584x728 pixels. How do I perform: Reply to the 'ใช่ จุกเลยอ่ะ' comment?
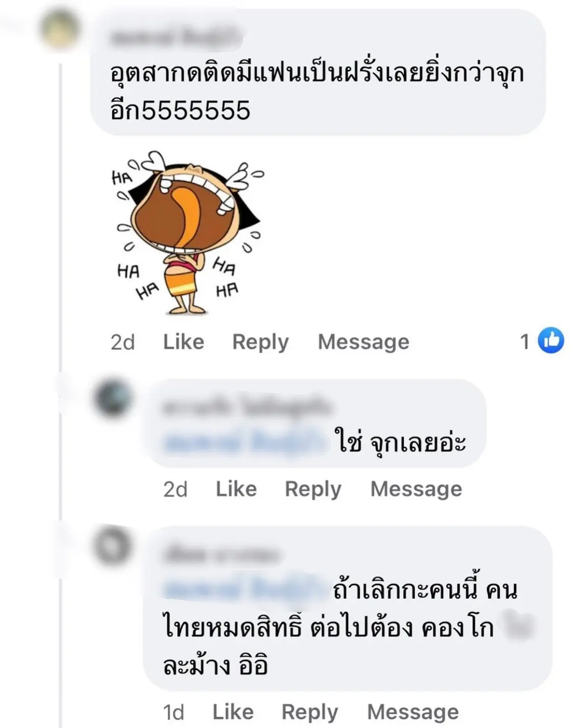click(313, 489)
